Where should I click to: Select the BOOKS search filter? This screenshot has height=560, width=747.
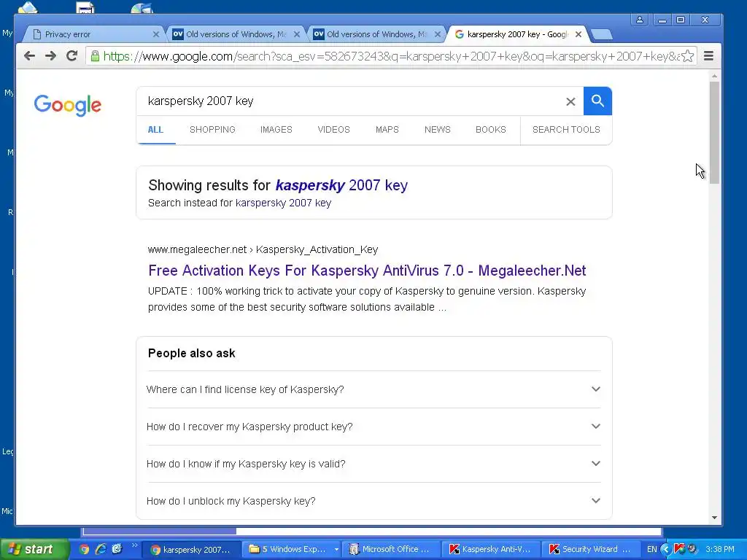491,130
